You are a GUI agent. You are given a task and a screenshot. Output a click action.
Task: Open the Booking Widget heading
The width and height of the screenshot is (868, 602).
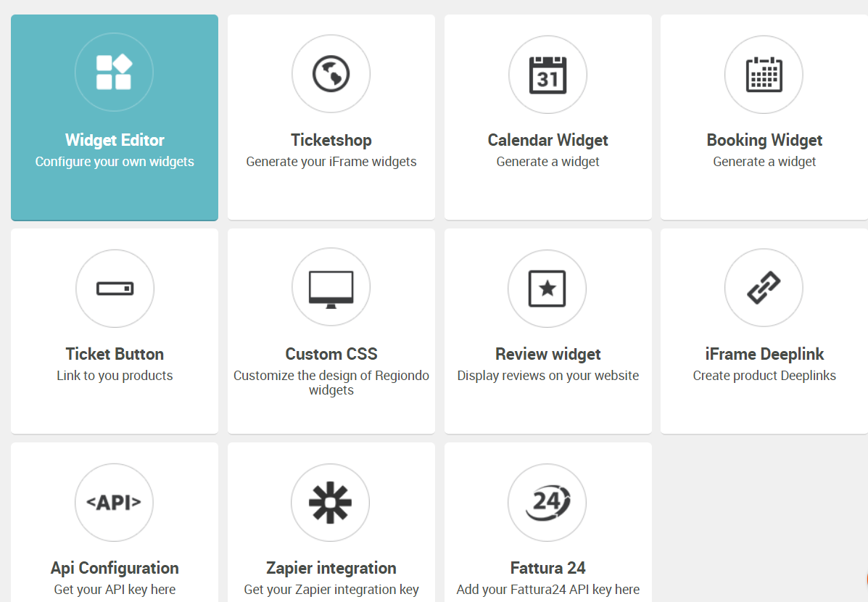point(764,140)
